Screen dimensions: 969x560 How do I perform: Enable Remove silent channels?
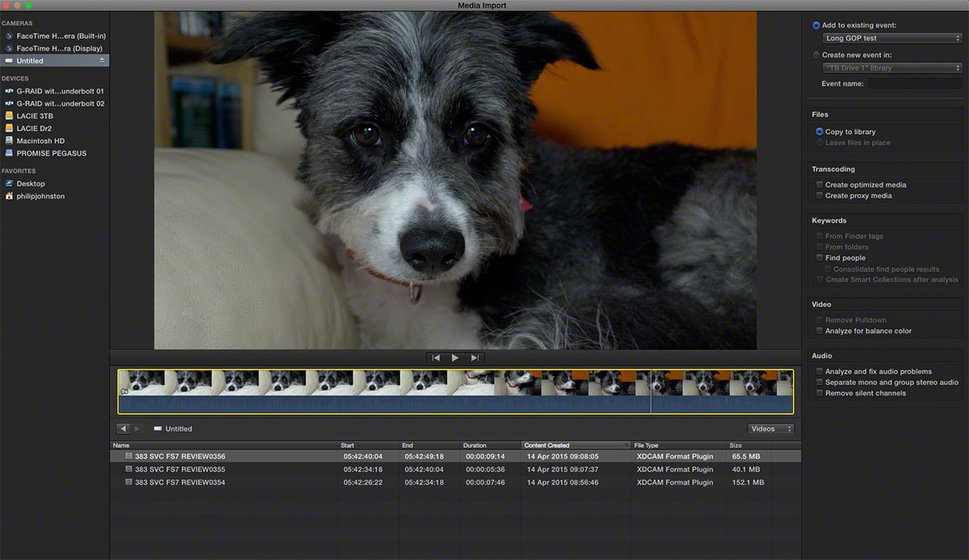coord(819,393)
